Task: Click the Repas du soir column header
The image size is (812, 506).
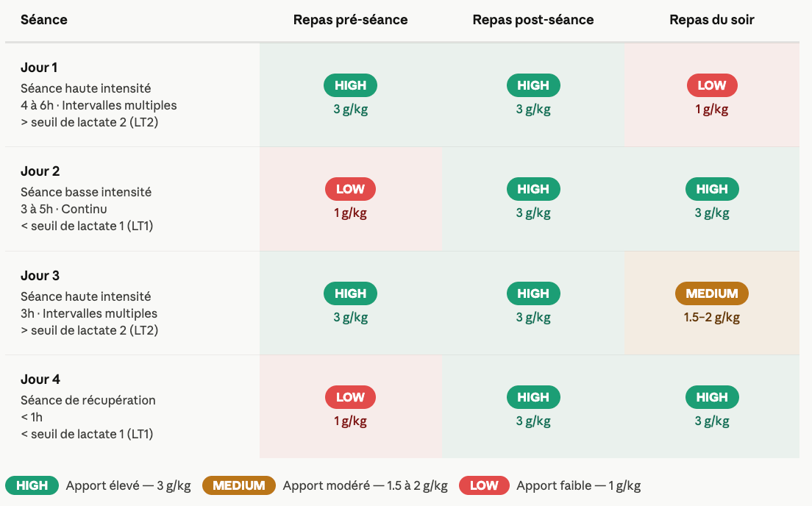Action: (x=711, y=20)
